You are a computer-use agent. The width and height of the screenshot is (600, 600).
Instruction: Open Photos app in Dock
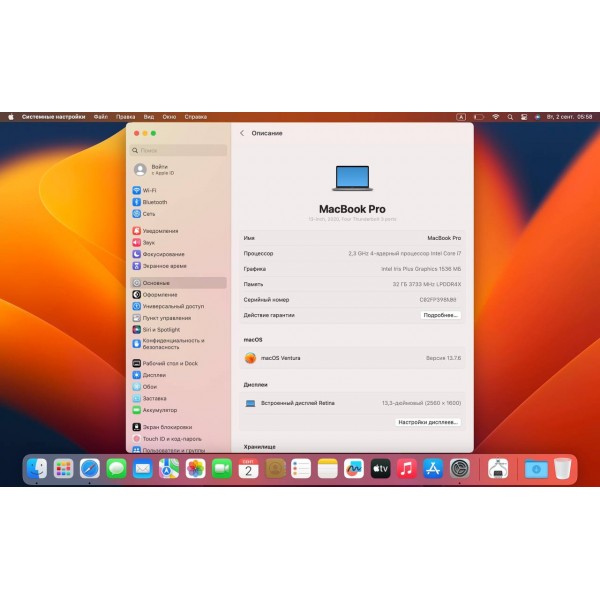(x=196, y=468)
